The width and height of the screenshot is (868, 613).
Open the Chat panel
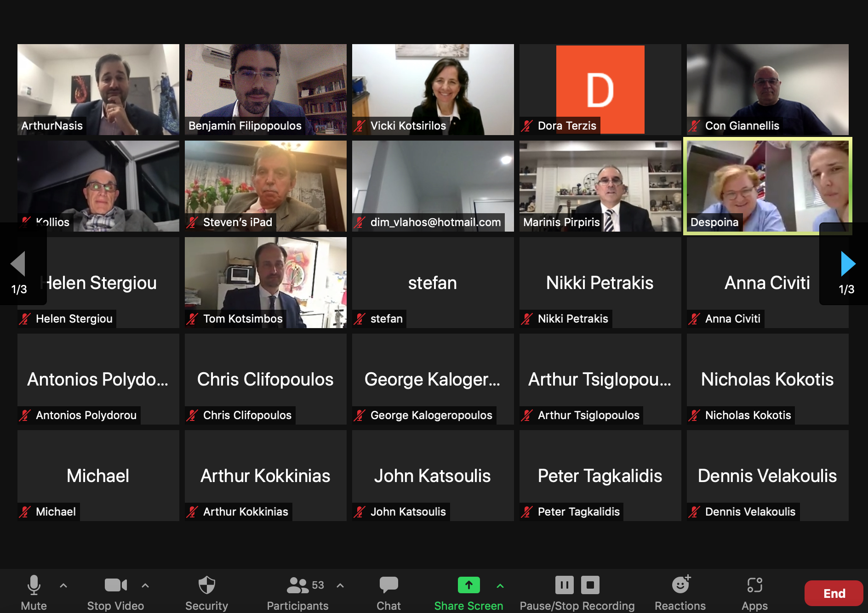tap(388, 585)
